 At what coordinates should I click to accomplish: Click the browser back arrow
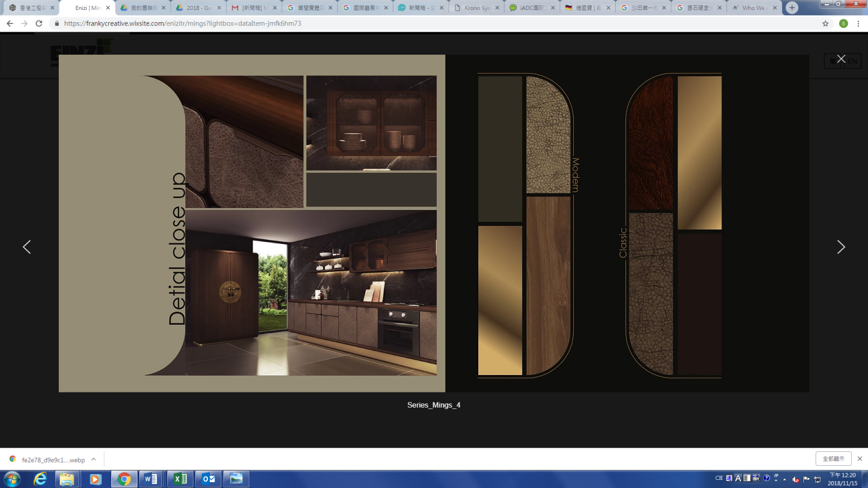10,24
